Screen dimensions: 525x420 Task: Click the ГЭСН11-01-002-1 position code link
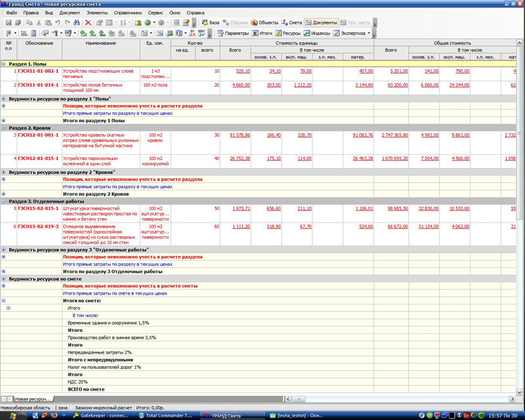coord(38,71)
